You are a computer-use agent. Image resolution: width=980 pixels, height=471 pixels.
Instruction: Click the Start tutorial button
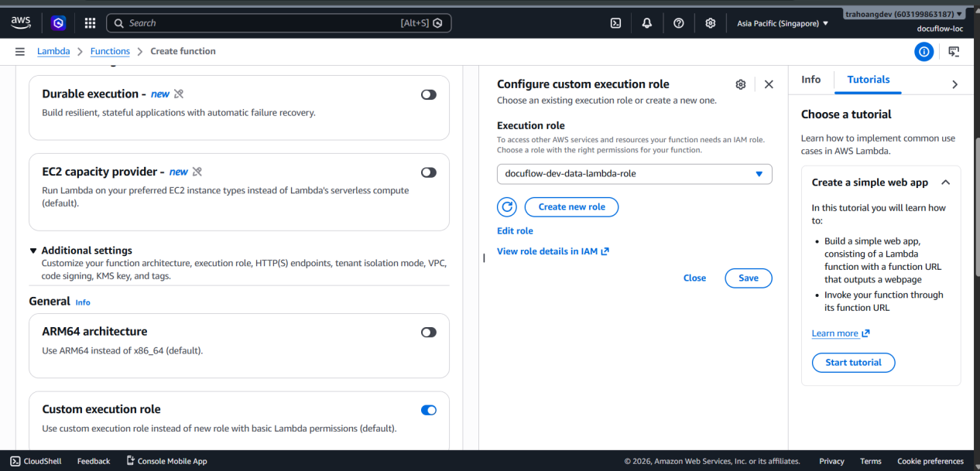point(854,363)
